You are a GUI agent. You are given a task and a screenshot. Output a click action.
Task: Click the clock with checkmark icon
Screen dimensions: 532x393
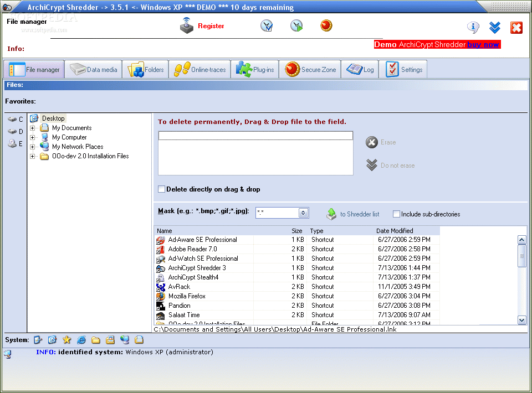point(267,26)
